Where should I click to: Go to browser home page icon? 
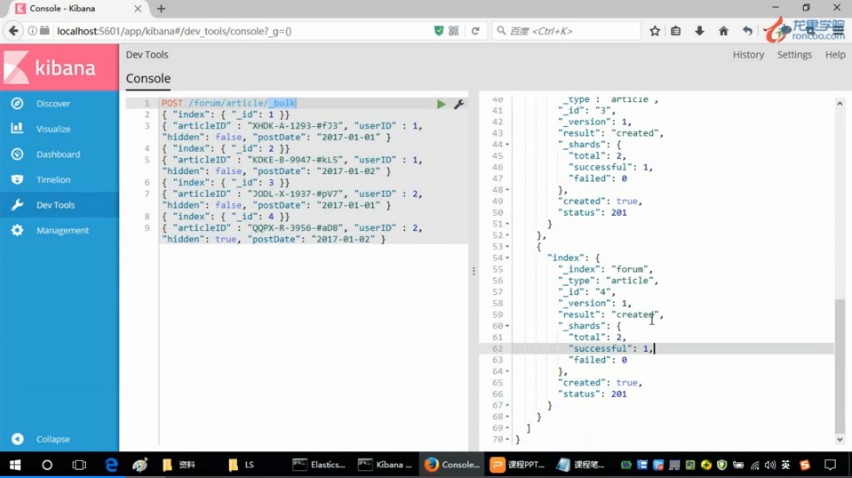click(723, 31)
